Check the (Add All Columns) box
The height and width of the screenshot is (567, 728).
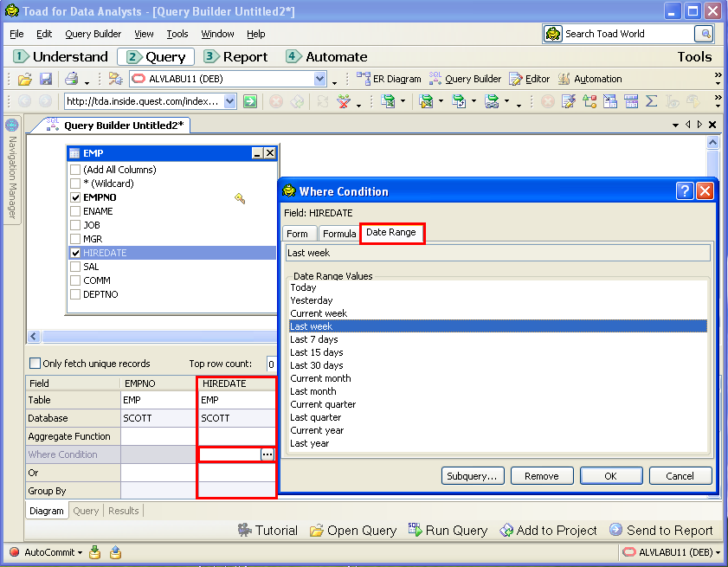(x=75, y=170)
